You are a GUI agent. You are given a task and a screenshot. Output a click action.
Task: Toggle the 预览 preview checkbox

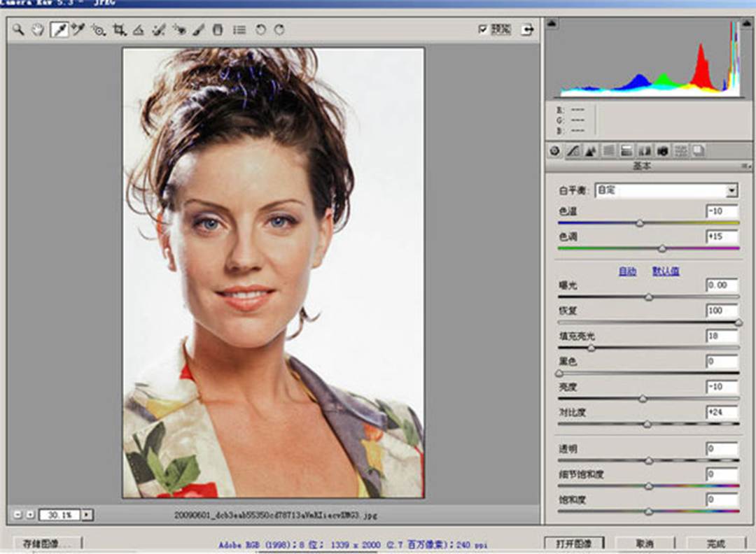click(482, 29)
